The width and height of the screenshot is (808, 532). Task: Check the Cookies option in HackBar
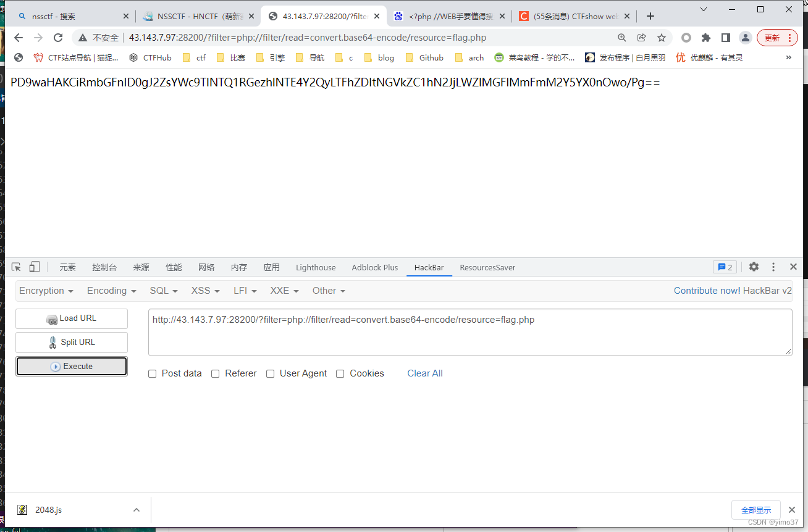[340, 373]
